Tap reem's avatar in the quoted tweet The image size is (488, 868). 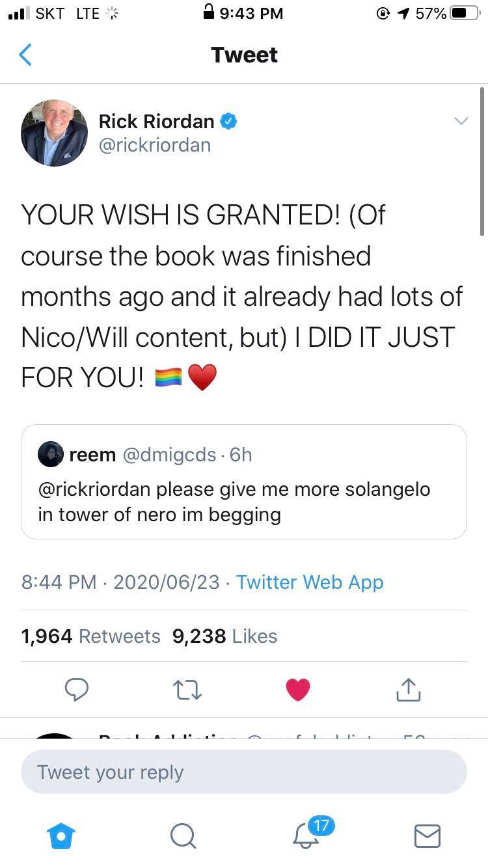(x=51, y=454)
